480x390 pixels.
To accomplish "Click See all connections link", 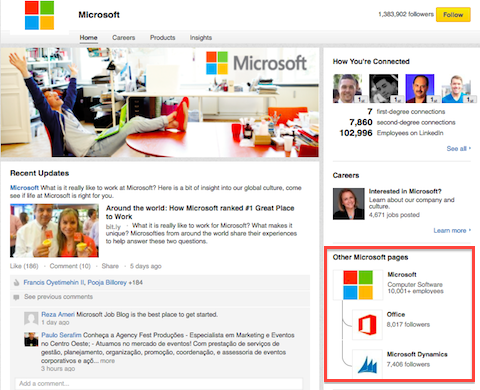I will [459, 149].
